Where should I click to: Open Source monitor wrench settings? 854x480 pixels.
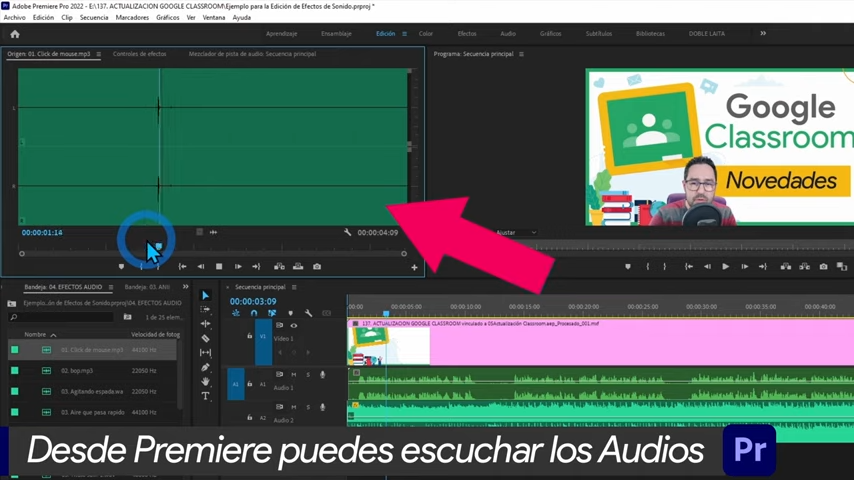point(347,233)
